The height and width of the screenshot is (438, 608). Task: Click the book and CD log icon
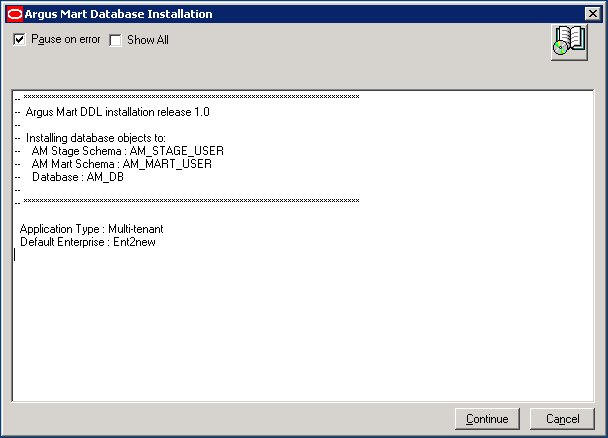coord(569,42)
